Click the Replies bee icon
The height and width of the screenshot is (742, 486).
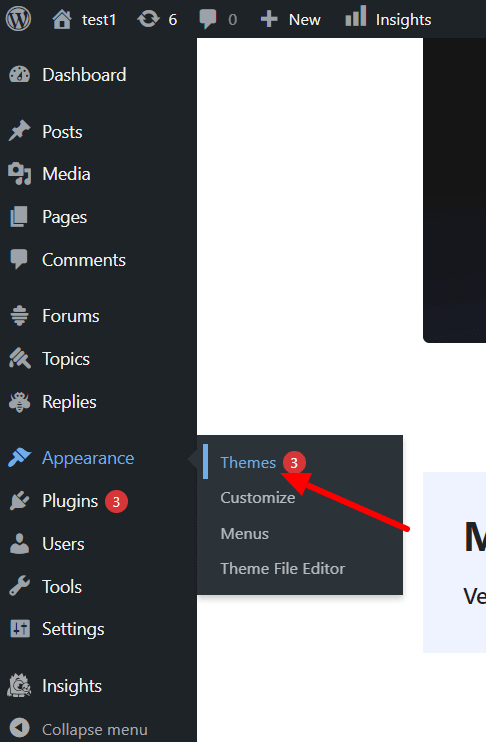tap(19, 402)
